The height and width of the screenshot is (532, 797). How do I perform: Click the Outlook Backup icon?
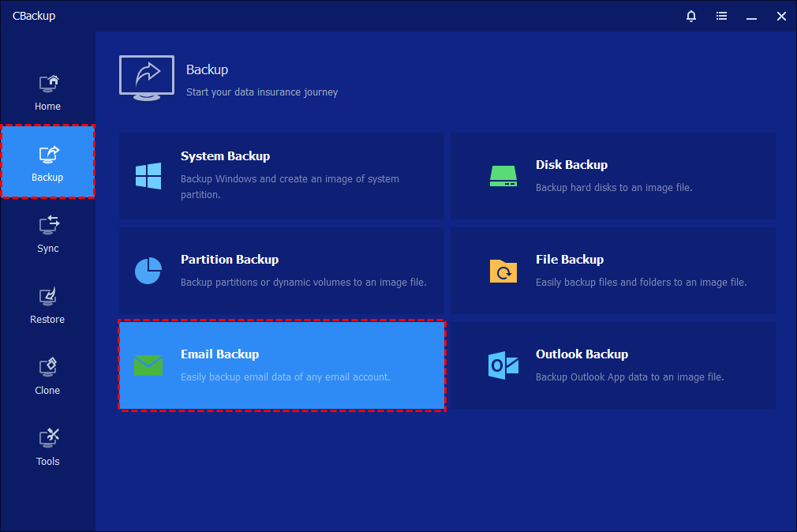click(503, 365)
